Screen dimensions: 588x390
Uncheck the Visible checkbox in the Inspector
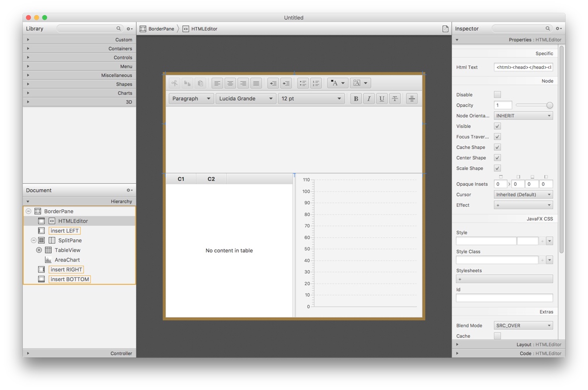pos(497,126)
